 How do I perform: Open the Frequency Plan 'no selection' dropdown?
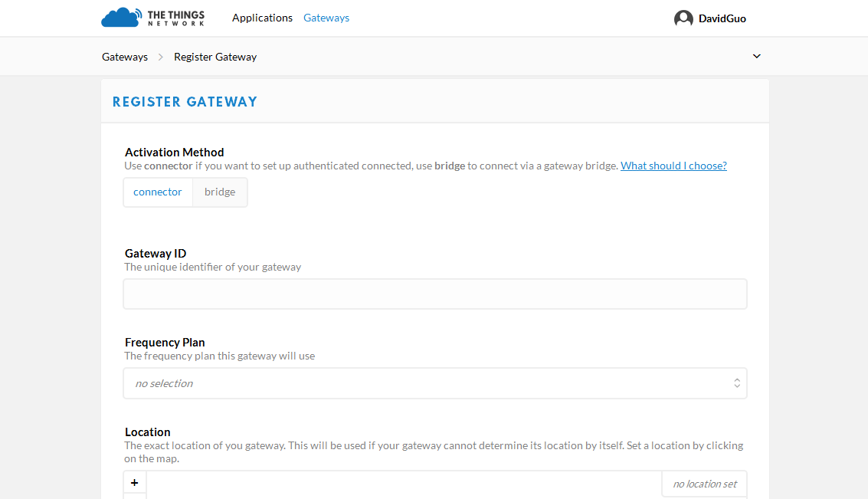[434, 383]
